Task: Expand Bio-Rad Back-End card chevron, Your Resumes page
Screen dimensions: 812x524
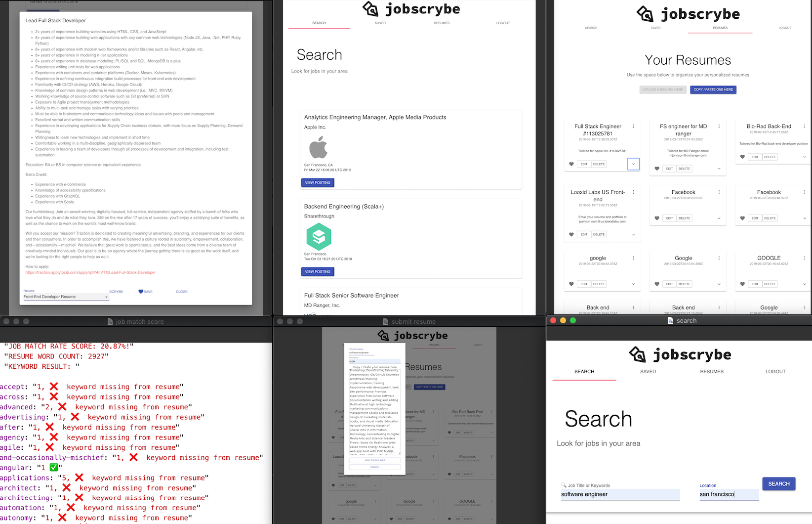Action: (x=805, y=157)
